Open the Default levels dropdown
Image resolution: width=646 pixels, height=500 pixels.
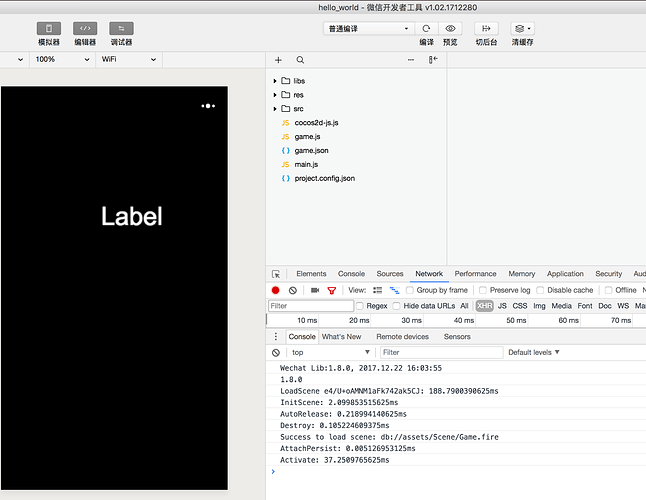coord(534,353)
